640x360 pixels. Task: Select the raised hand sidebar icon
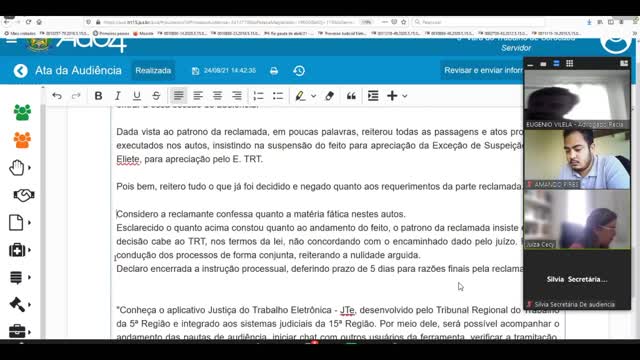[16, 168]
